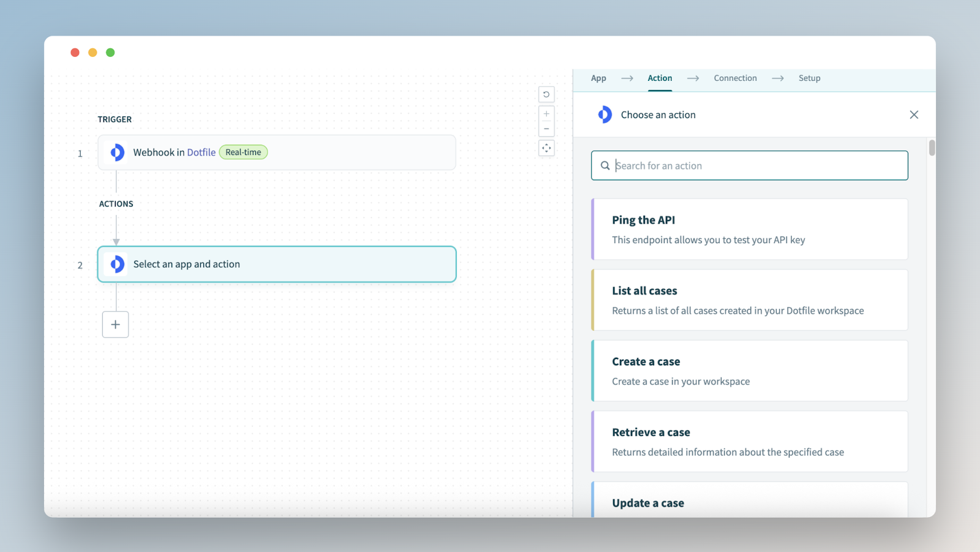Click the magnifier icon in search field

click(605, 165)
